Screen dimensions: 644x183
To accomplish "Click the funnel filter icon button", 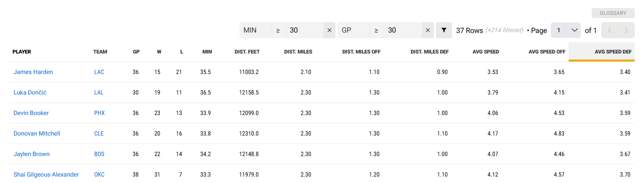I will [x=444, y=30].
